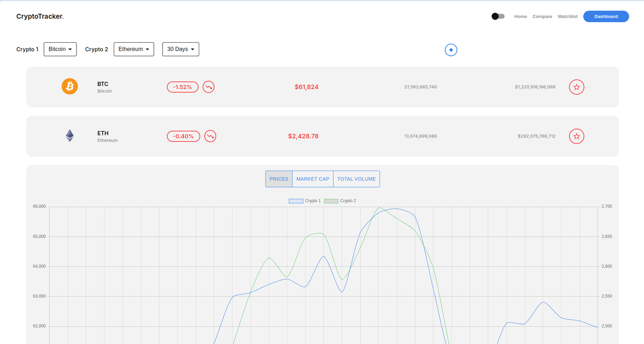Click the Dashboard button

pyautogui.click(x=606, y=17)
